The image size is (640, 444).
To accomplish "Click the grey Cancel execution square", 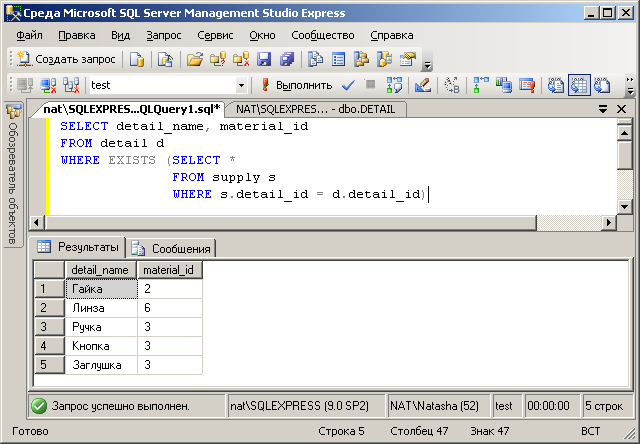I will point(371,84).
